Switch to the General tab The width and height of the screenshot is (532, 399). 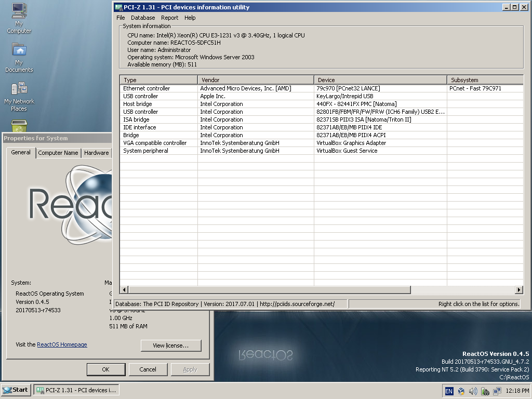[21, 152]
